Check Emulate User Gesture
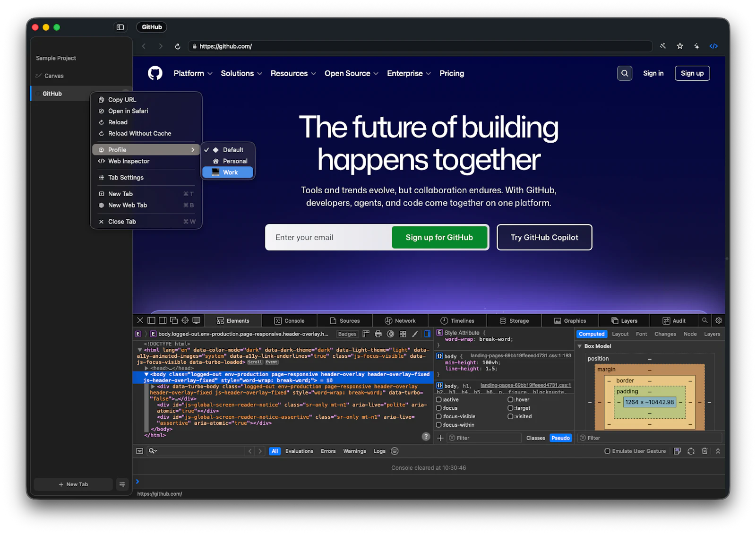 (x=607, y=451)
